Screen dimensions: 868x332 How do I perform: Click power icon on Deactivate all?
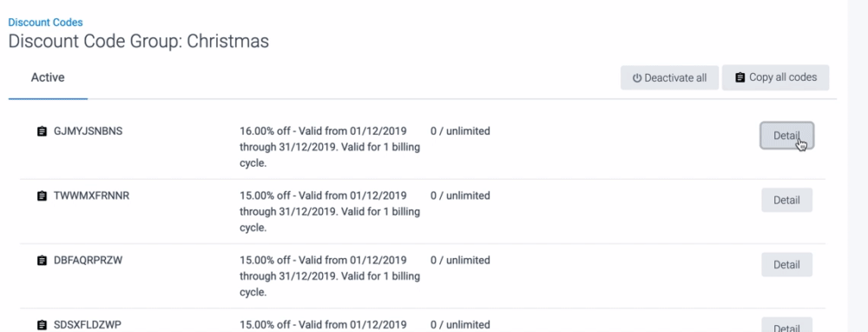[636, 78]
